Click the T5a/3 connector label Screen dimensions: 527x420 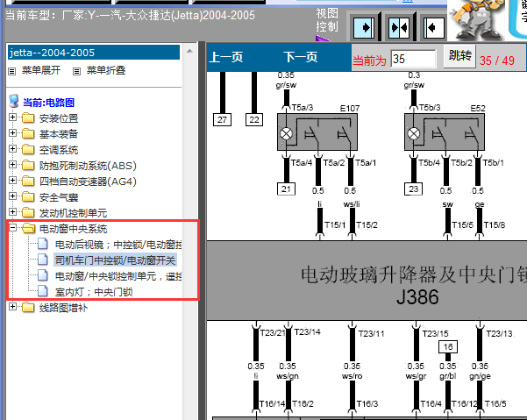(303, 108)
